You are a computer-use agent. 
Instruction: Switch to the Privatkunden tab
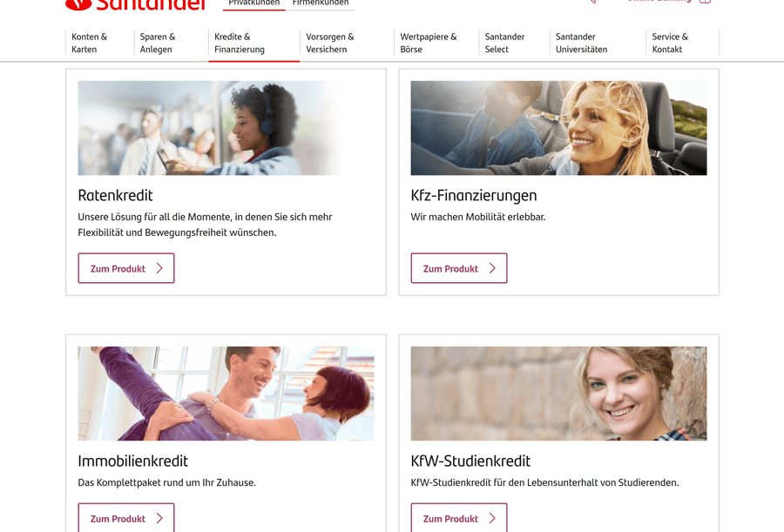[x=254, y=3]
